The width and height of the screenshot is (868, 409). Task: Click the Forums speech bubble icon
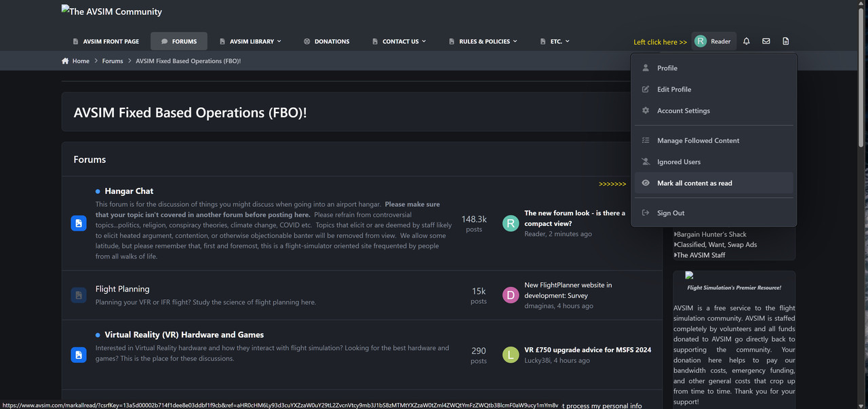(x=164, y=41)
